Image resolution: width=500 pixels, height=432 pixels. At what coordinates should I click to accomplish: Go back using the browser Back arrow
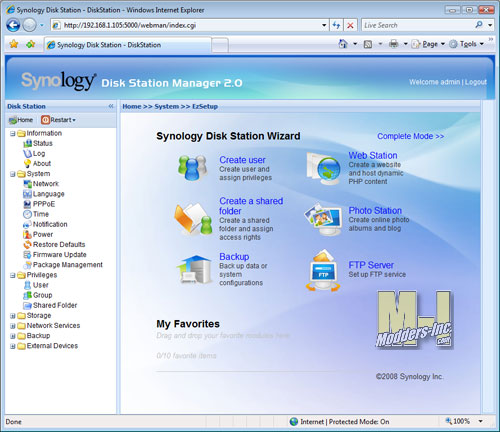13,25
